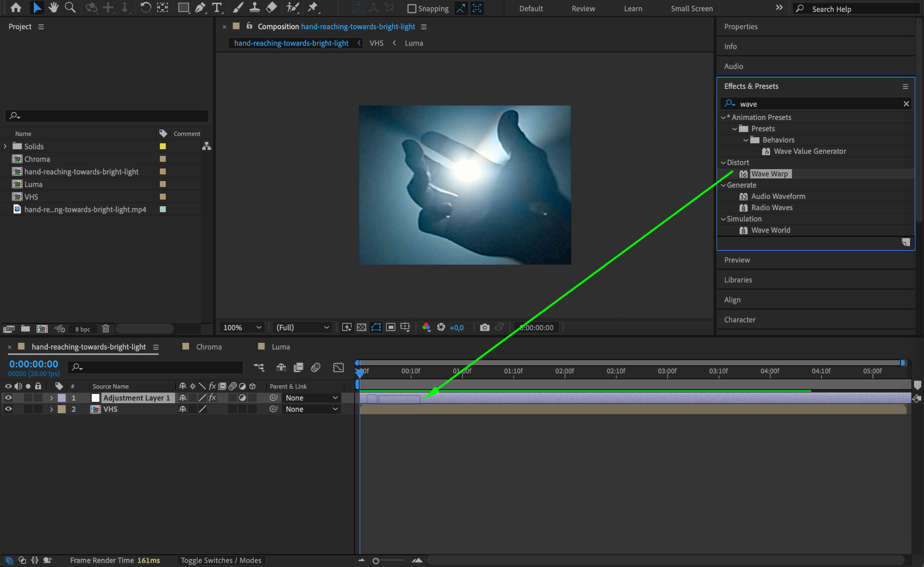
Task: Click the yellow label swatch for Solids
Action: coord(163,146)
